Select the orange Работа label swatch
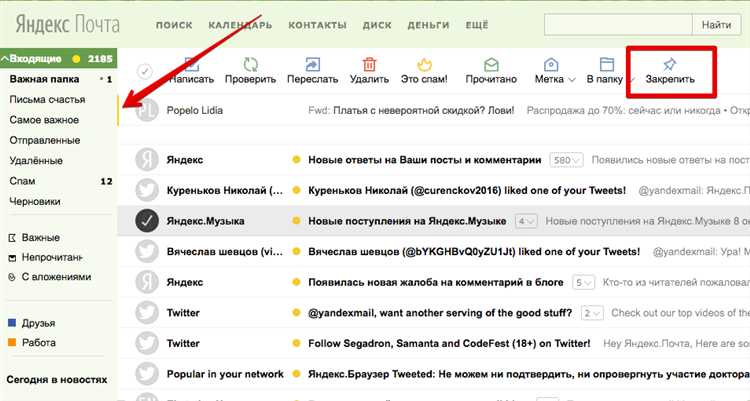This screenshot has height=401, width=750. tap(12, 343)
